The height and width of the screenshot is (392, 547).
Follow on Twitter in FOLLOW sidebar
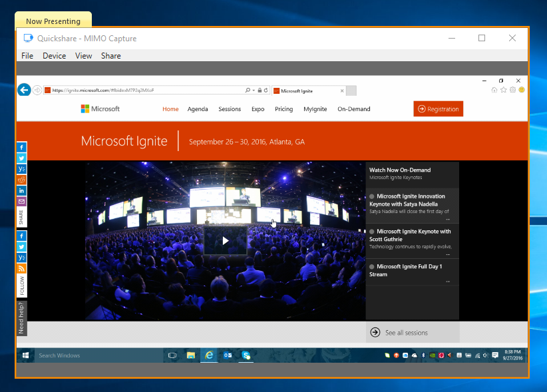(x=22, y=247)
